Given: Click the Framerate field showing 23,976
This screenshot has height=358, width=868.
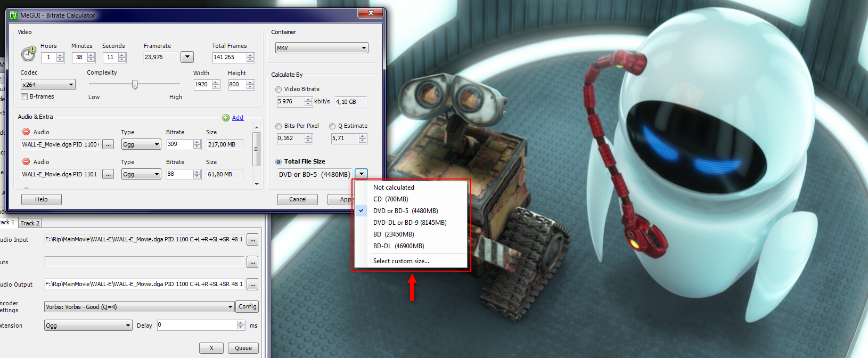Looking at the screenshot, I should click(x=161, y=57).
